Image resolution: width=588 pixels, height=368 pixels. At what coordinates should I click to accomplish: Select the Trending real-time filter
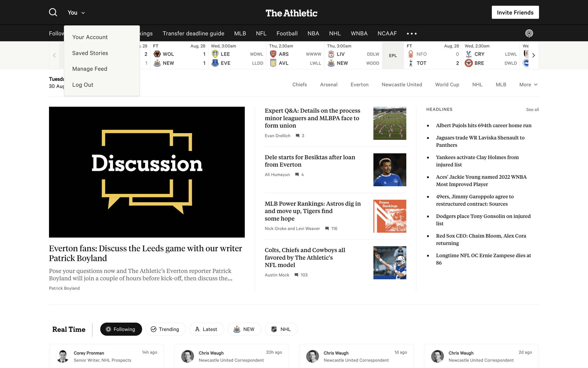(165, 329)
